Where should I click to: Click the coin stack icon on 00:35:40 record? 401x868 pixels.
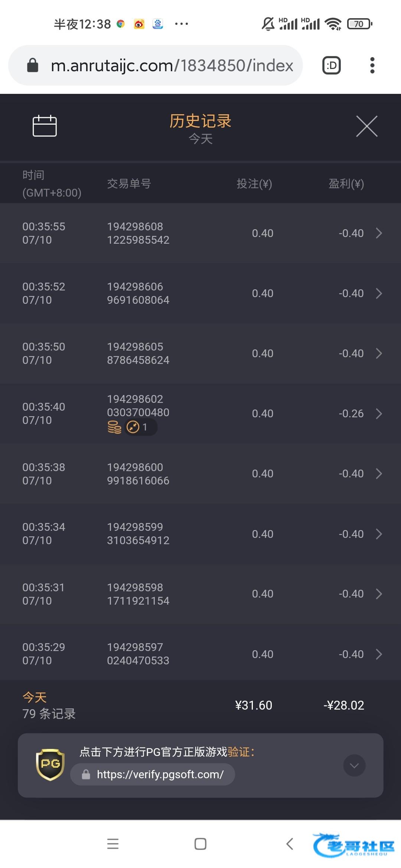click(114, 427)
